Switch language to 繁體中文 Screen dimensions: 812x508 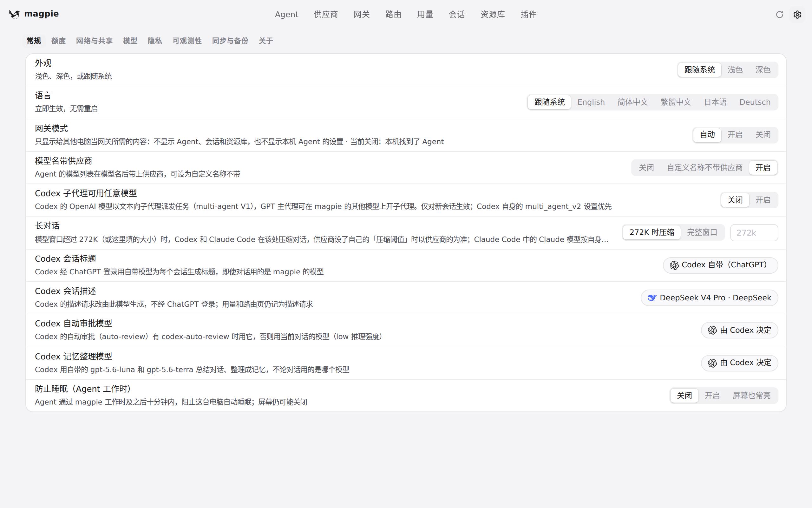675,102
